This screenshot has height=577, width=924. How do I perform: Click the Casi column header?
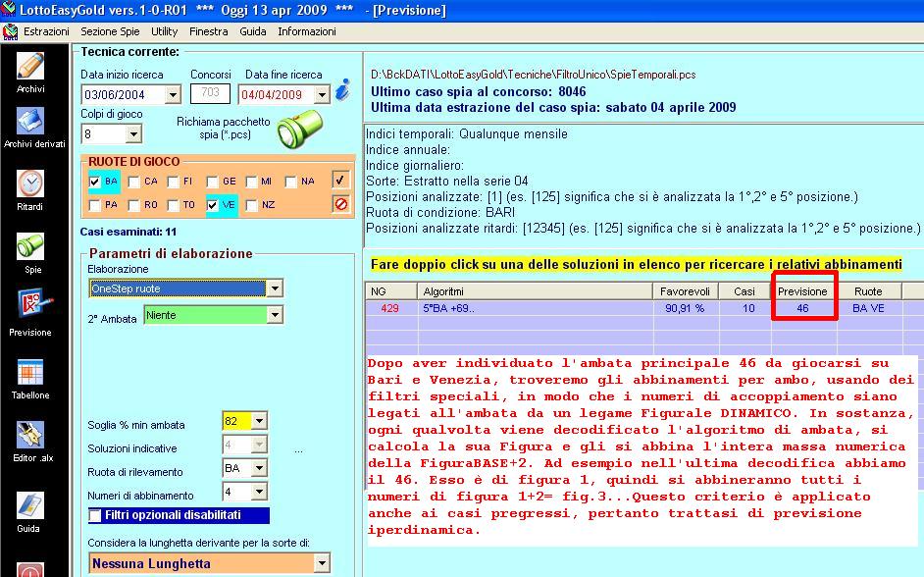(x=744, y=291)
